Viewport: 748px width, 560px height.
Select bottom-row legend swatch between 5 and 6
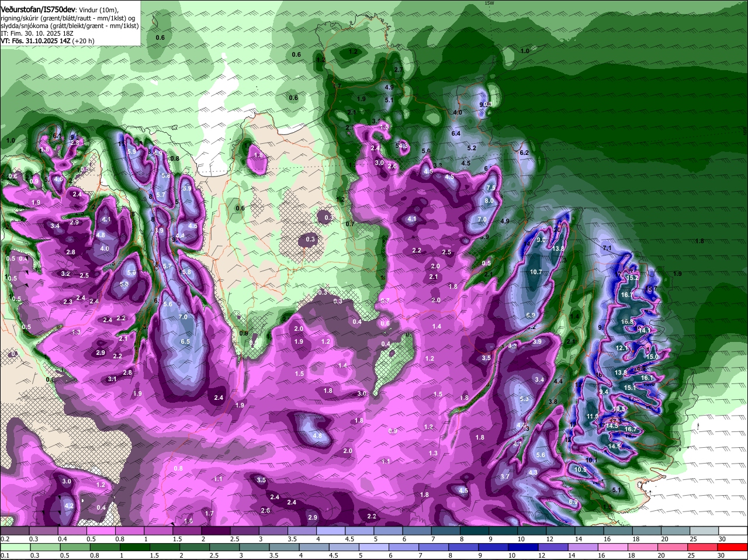(x=375, y=547)
